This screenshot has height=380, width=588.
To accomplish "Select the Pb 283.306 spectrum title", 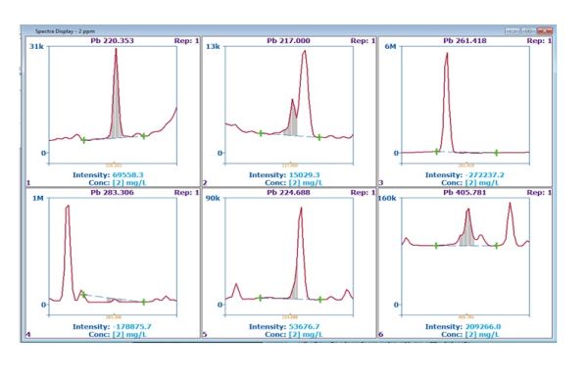I will (x=112, y=192).
